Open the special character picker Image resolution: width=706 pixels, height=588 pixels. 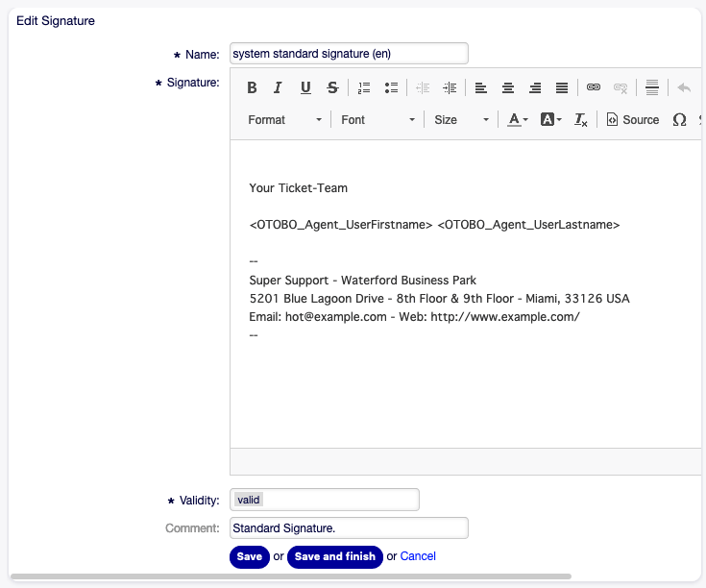click(x=679, y=120)
